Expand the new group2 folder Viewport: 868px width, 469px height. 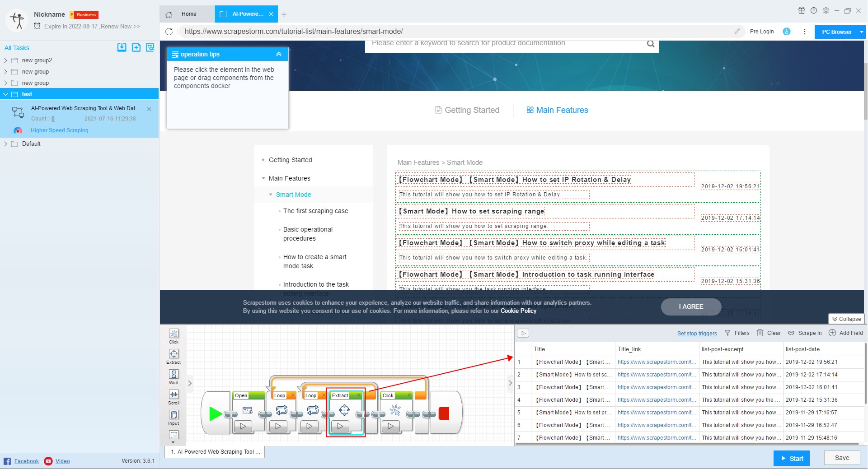tap(5, 60)
